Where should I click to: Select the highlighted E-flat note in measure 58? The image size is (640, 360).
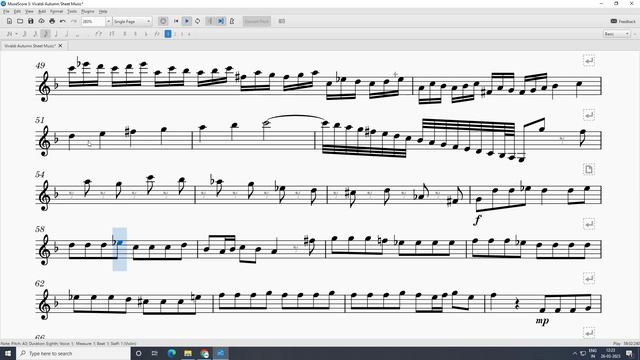(120, 243)
